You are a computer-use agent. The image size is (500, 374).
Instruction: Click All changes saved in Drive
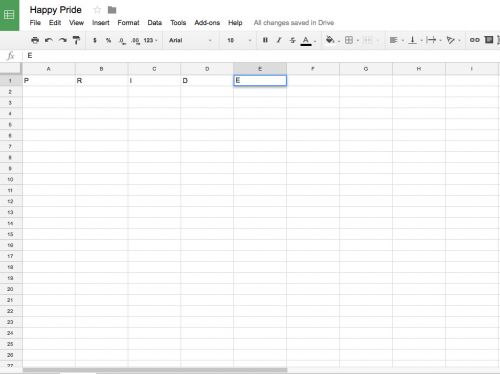click(x=294, y=23)
